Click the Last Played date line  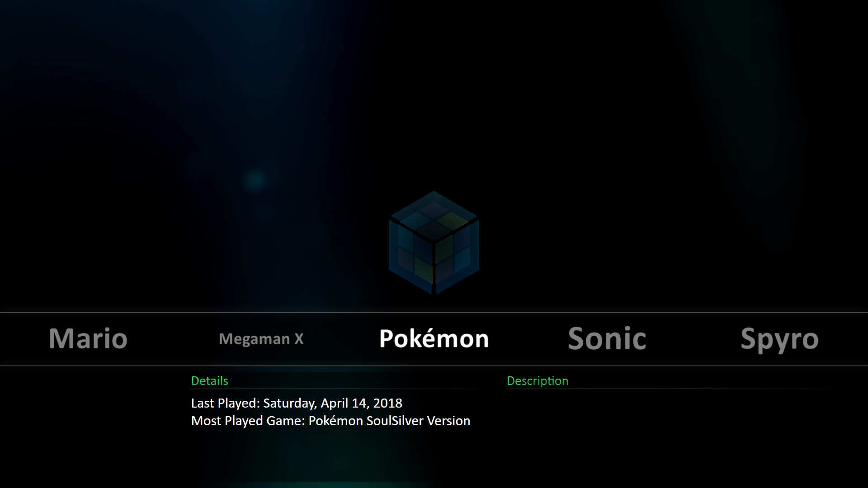click(297, 403)
